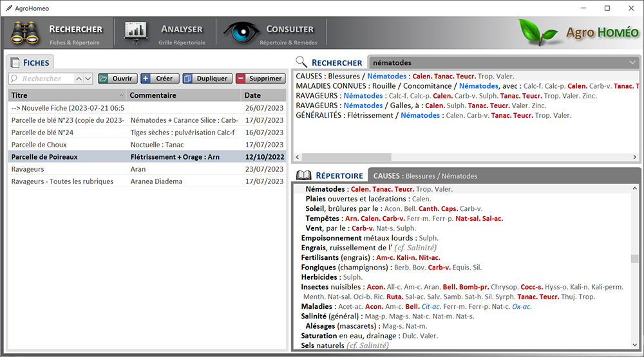644x357 pixels.
Task: Click the Fertilisants (engrais) entry
Action: pos(370,258)
